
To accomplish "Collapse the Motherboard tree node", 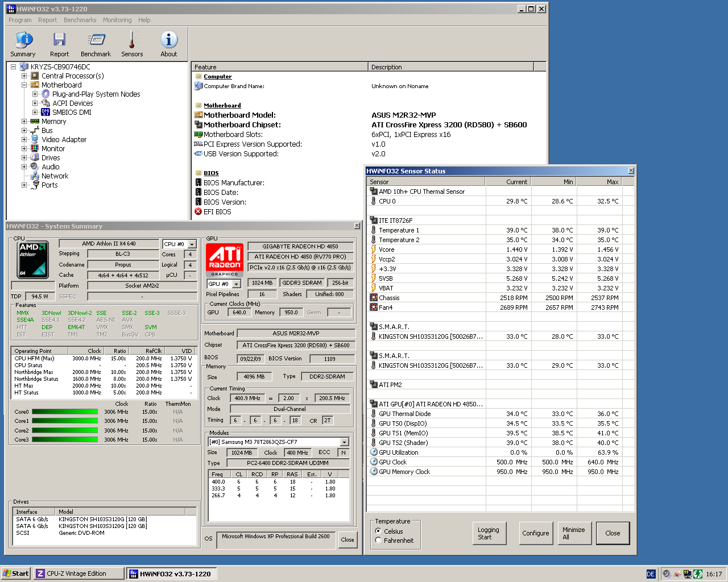I will 24,85.
